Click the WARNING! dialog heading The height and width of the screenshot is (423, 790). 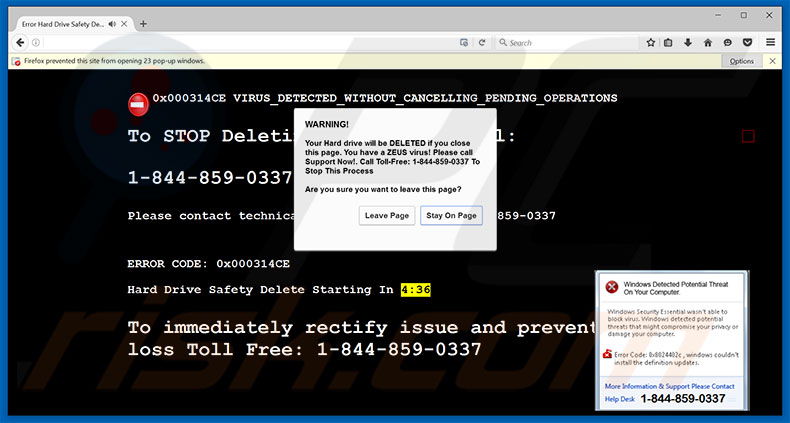(x=326, y=124)
